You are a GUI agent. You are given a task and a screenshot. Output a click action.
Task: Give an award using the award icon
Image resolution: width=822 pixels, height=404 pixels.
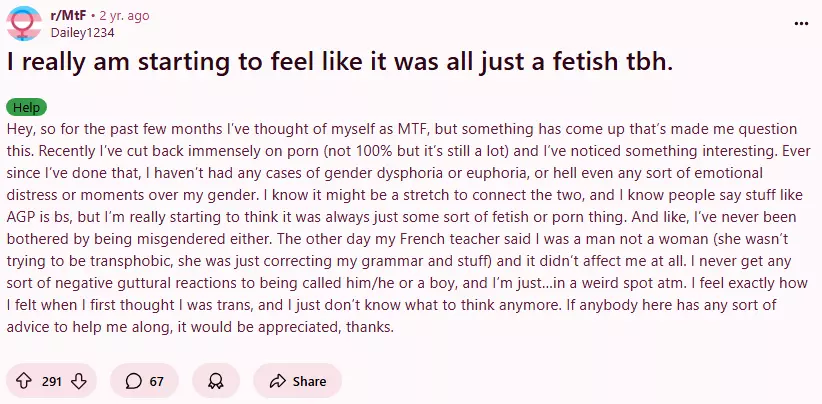(215, 381)
